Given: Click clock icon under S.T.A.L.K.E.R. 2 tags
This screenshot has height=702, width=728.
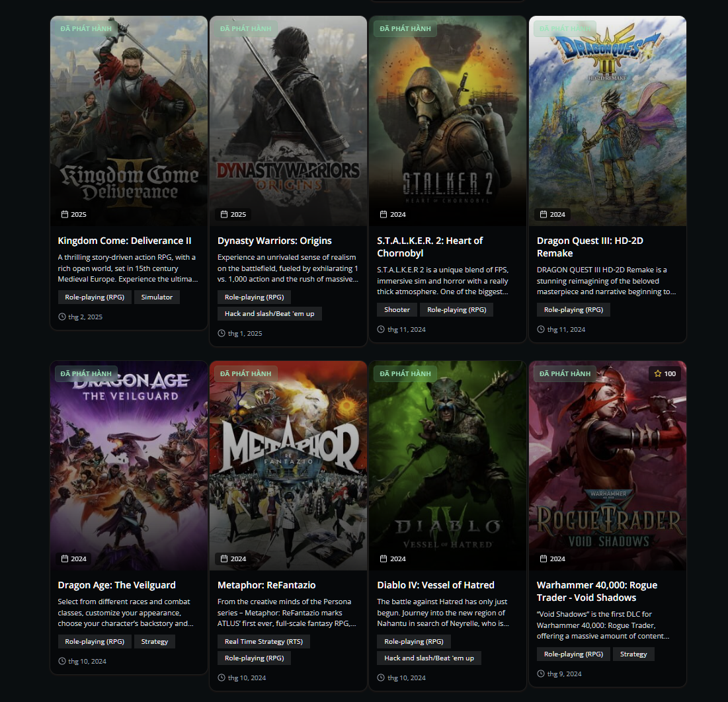Looking at the screenshot, I should pyautogui.click(x=381, y=329).
